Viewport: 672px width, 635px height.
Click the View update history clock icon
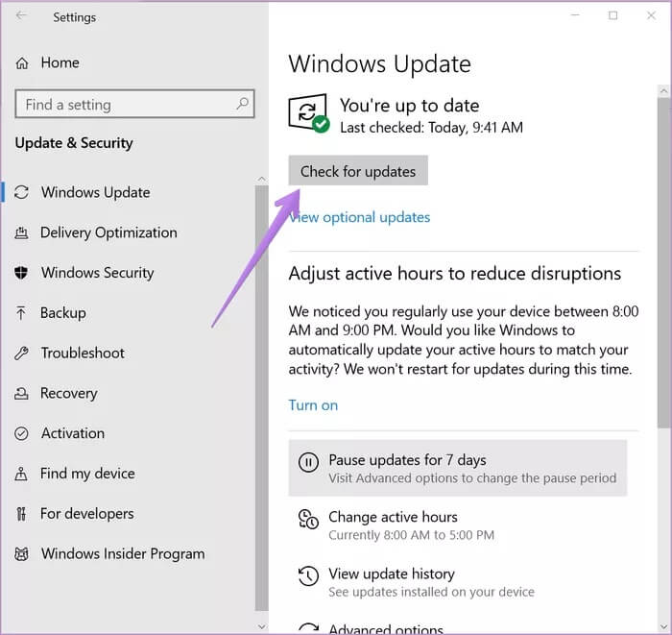coord(308,576)
